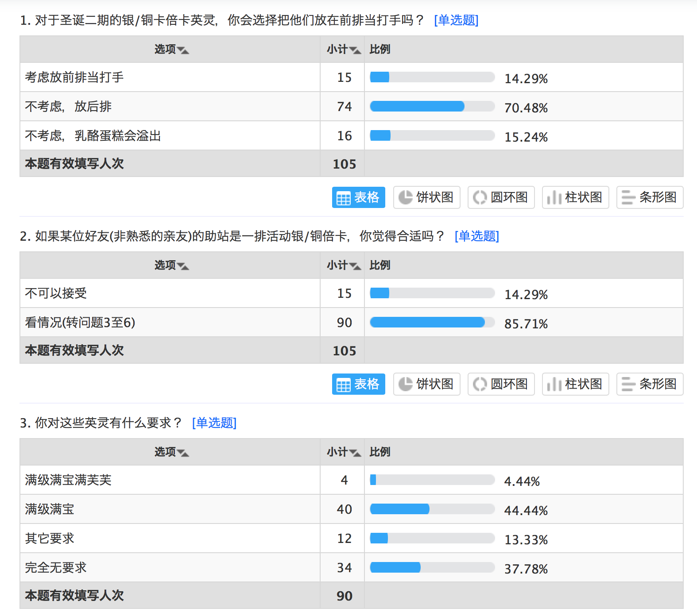Show question 2 results as pie chart
Screen dimensions: 697x616
(x=426, y=385)
